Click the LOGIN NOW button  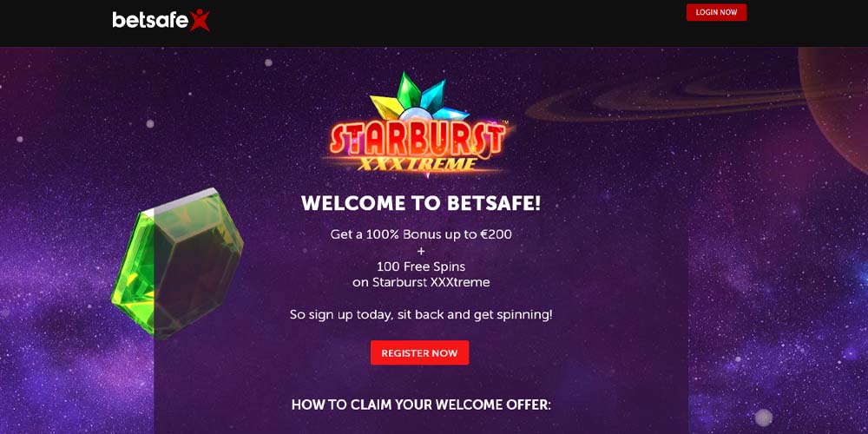click(x=716, y=12)
